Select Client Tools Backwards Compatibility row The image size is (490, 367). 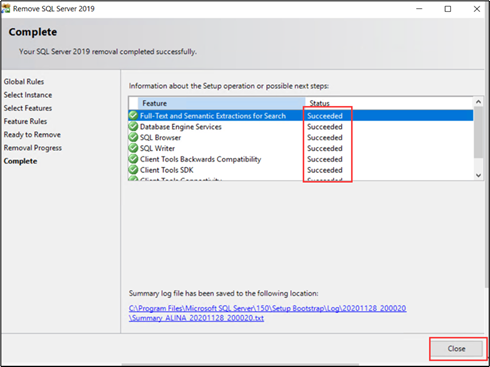[300, 159]
